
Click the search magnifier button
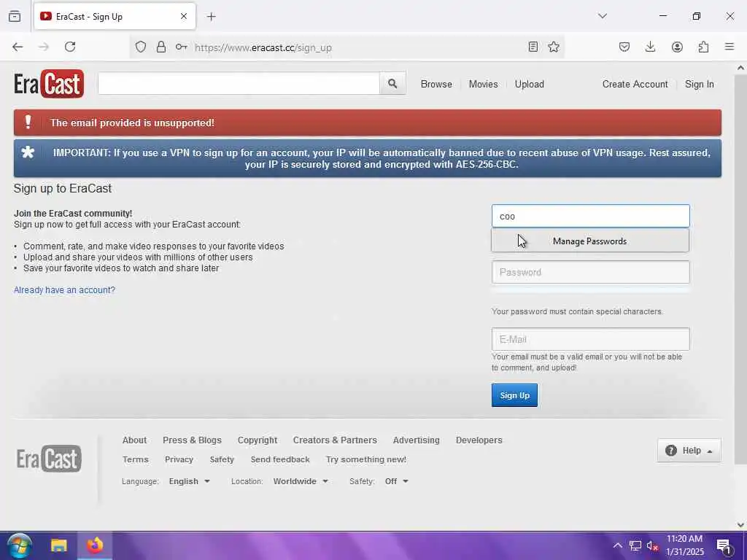pos(392,83)
